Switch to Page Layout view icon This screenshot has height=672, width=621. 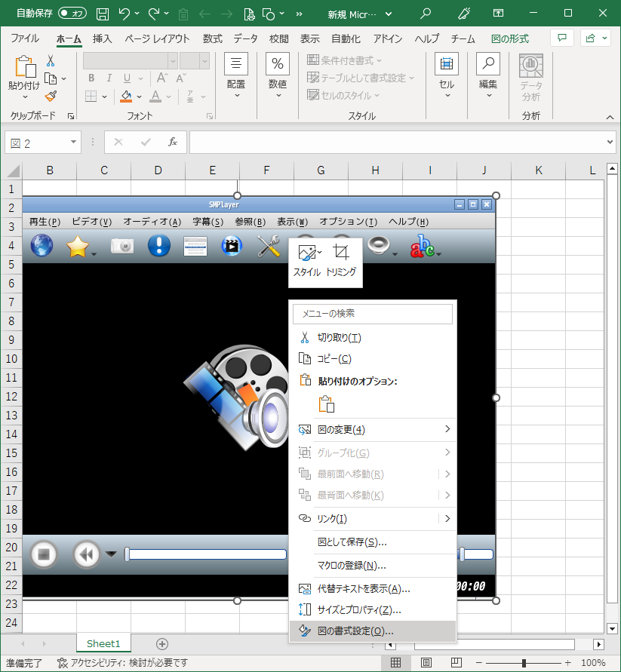pos(426,662)
